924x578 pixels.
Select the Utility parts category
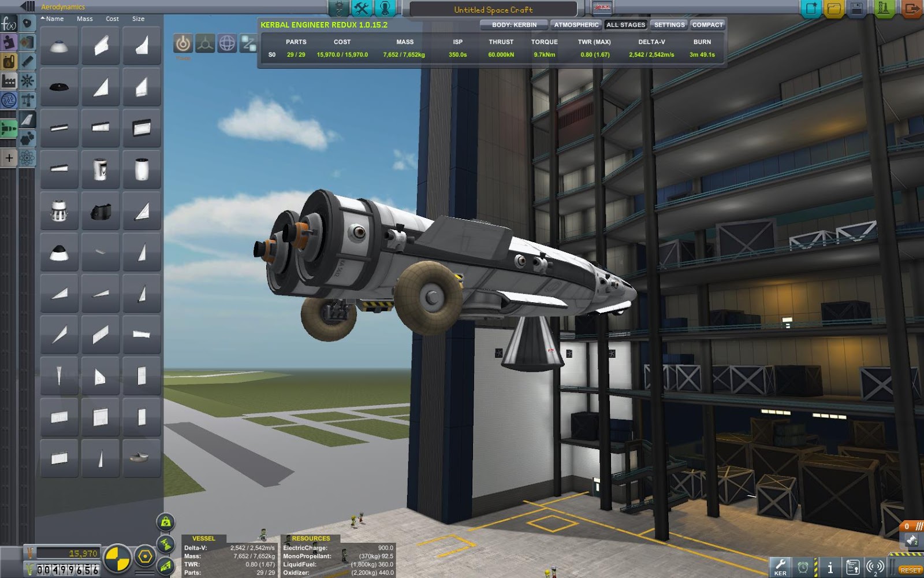(27, 138)
